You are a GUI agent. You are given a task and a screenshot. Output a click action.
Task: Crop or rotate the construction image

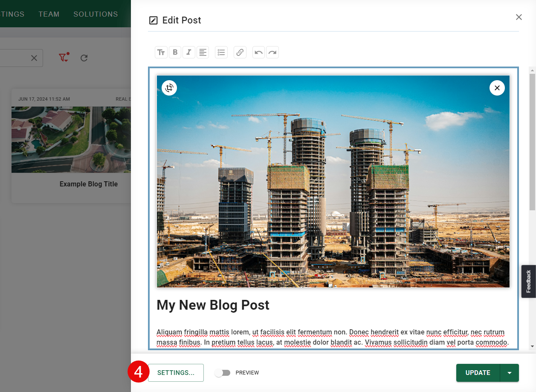point(170,88)
